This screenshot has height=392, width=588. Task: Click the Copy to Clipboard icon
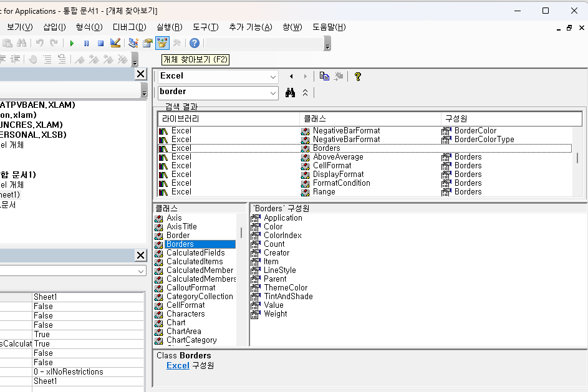(x=324, y=77)
